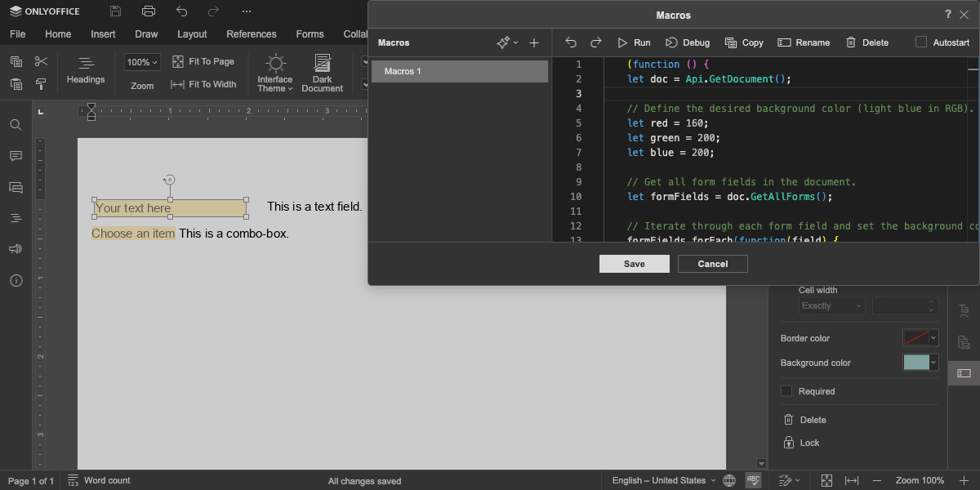Open Text Art settings in right sidebar

pos(964,310)
